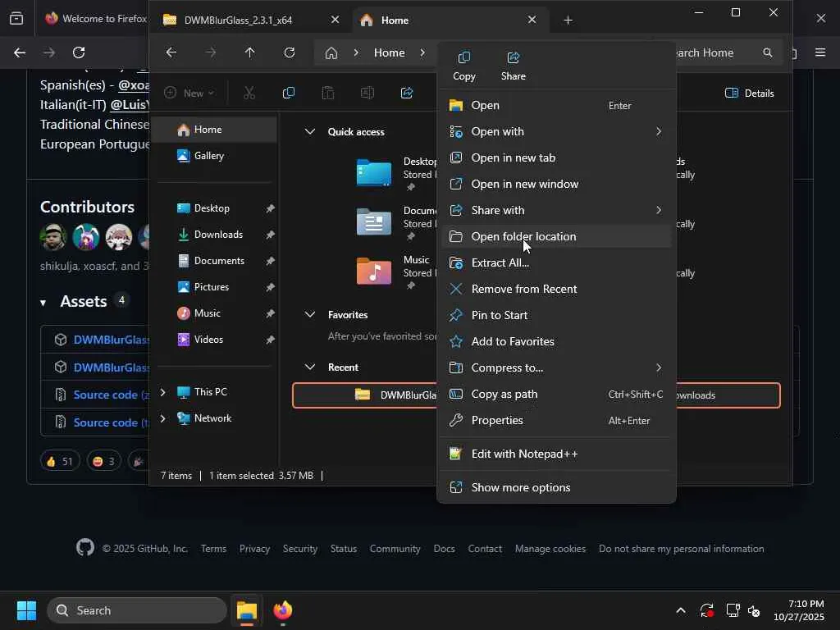Go back in Firefox
This screenshot has width=840, height=630.
point(20,52)
